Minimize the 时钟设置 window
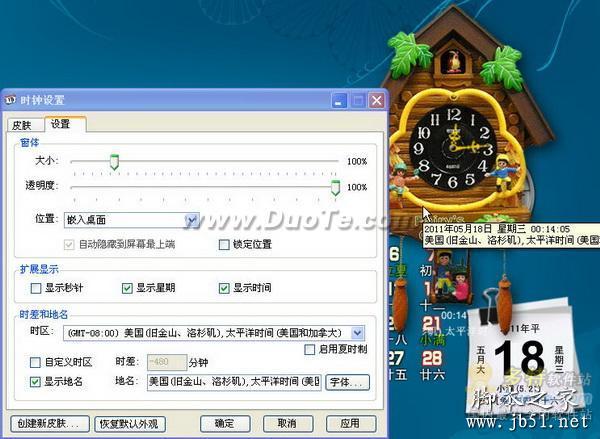This screenshot has height=439, width=600. (339, 101)
